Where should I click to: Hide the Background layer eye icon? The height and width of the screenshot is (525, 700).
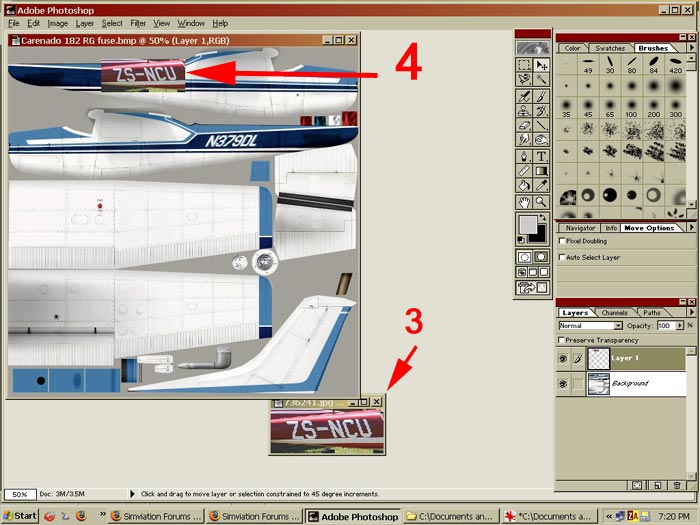tap(564, 384)
